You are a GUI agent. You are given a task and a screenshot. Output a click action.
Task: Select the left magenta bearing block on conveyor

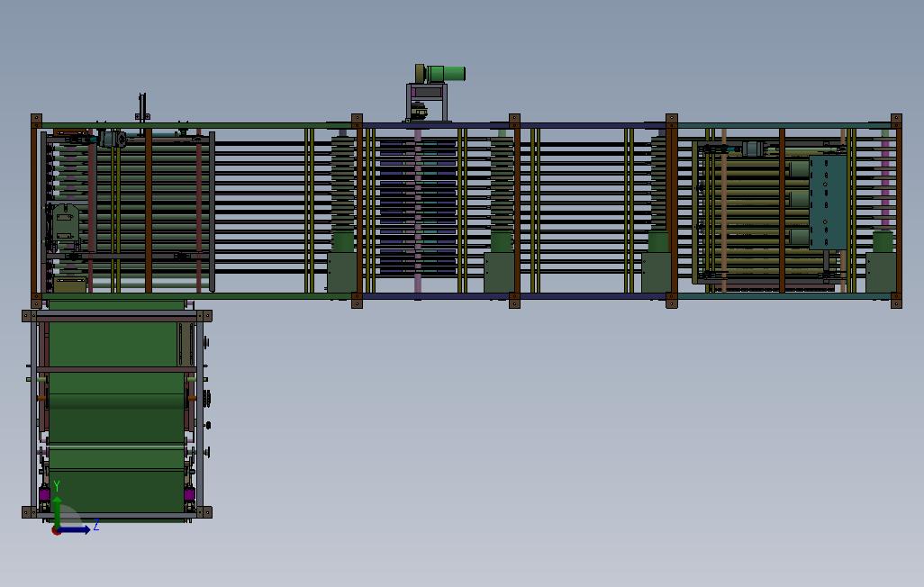pos(44,494)
